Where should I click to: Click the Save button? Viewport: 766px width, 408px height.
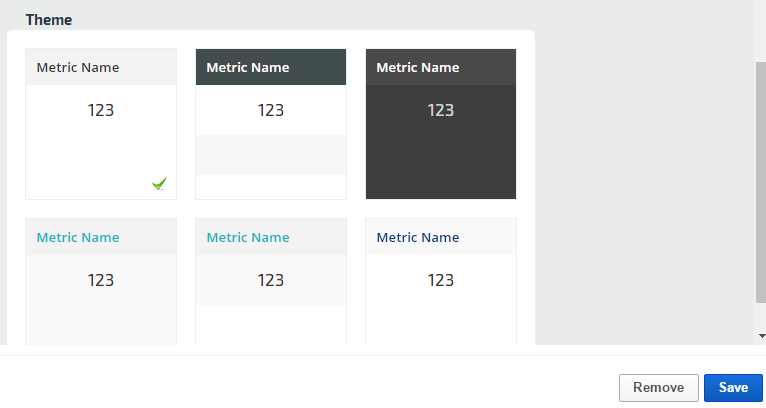[x=733, y=388]
